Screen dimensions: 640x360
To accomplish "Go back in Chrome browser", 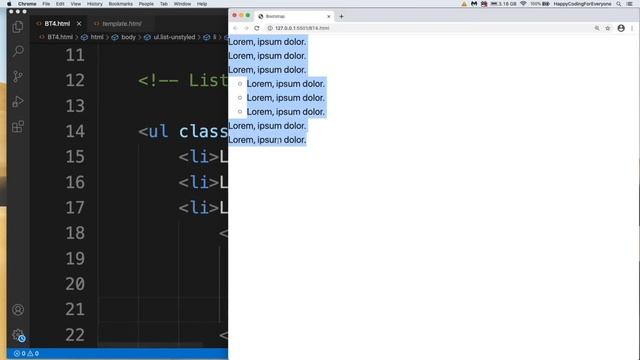I will 236,28.
